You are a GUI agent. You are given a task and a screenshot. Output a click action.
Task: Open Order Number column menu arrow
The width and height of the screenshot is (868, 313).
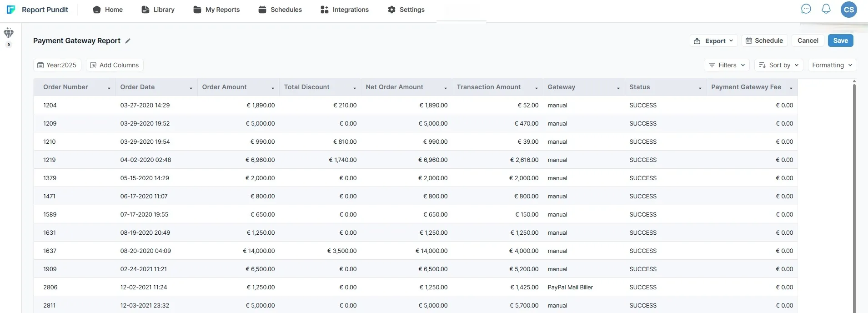109,88
